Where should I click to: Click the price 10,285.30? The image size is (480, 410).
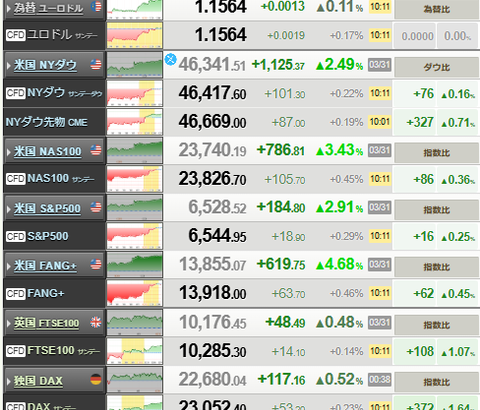[213, 351]
